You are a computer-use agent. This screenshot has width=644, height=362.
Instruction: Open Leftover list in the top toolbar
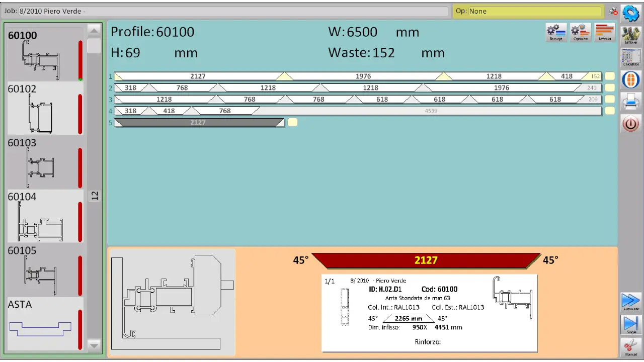point(605,32)
